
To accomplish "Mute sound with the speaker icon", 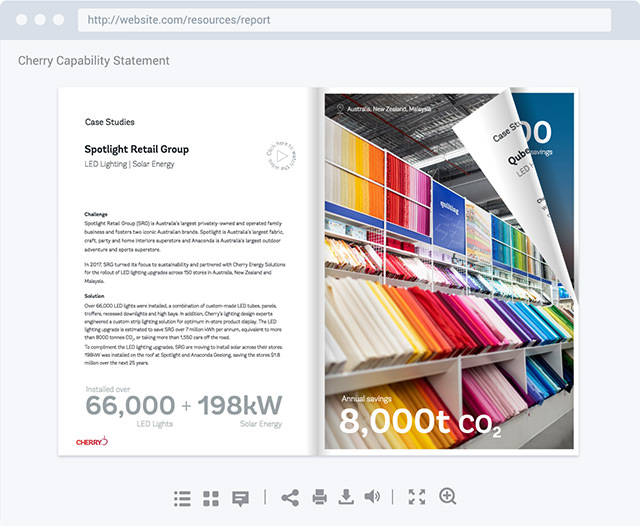I will click(372, 497).
